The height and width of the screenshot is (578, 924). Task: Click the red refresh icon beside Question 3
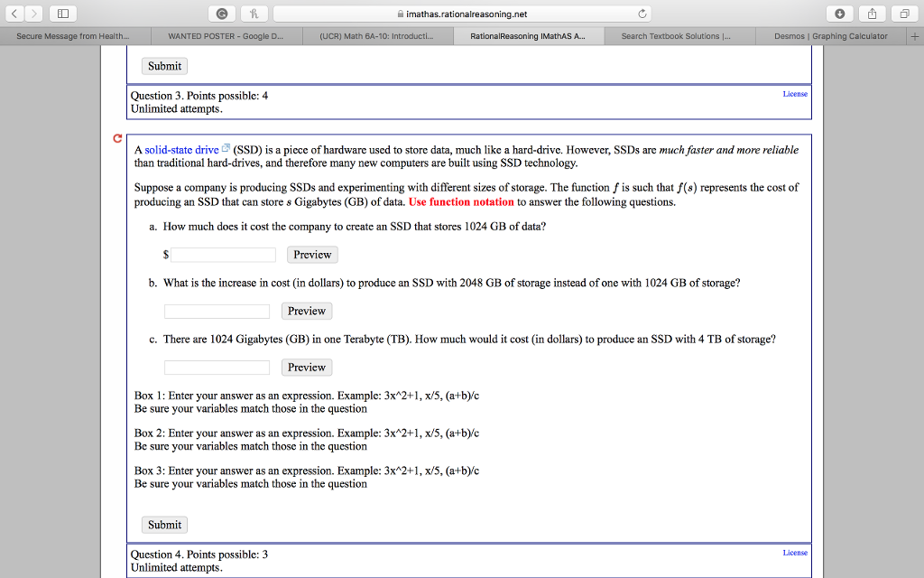click(x=117, y=139)
